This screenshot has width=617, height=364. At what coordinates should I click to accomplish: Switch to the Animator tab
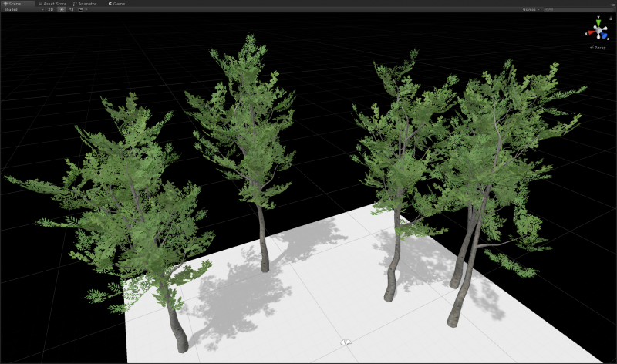86,3
